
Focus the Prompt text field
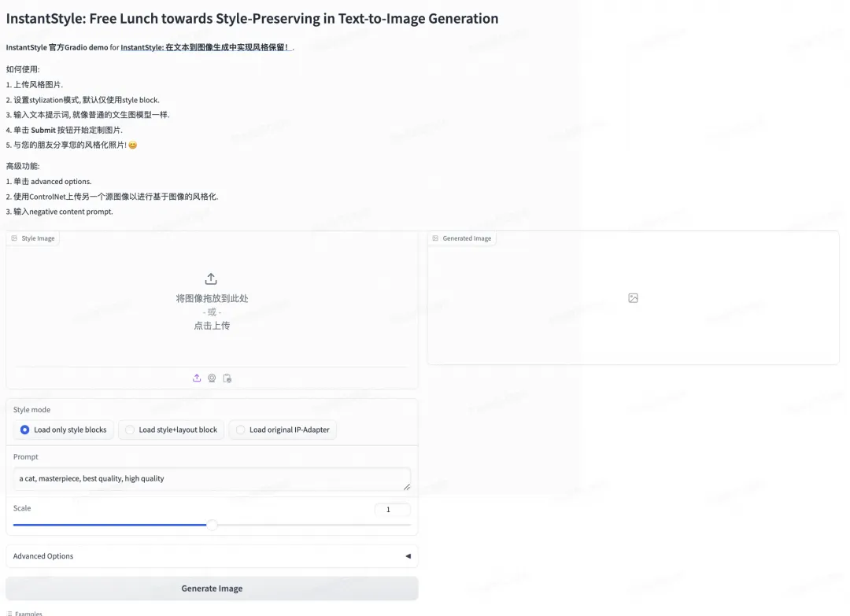tap(205, 478)
